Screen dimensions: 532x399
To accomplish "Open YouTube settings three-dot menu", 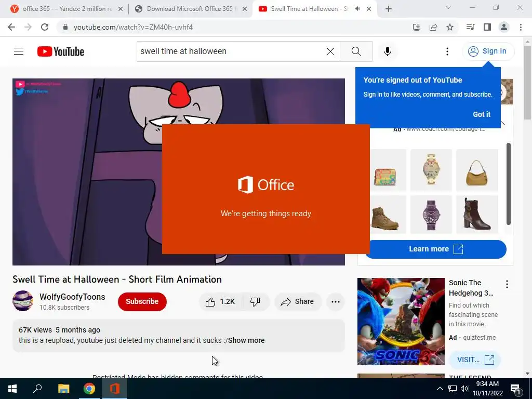I will pos(447,51).
